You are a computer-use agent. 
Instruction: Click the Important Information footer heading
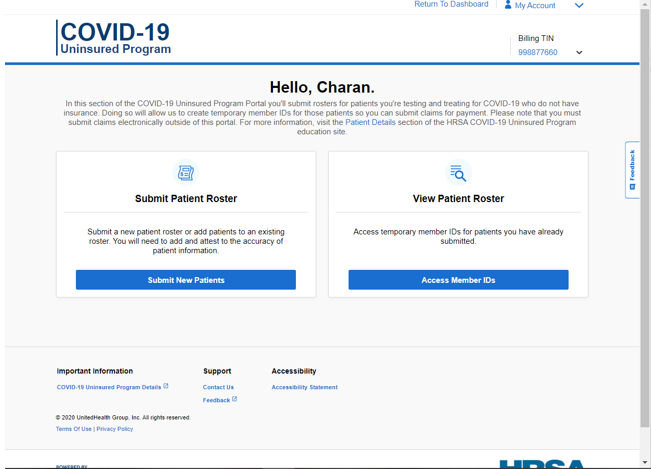tap(95, 371)
